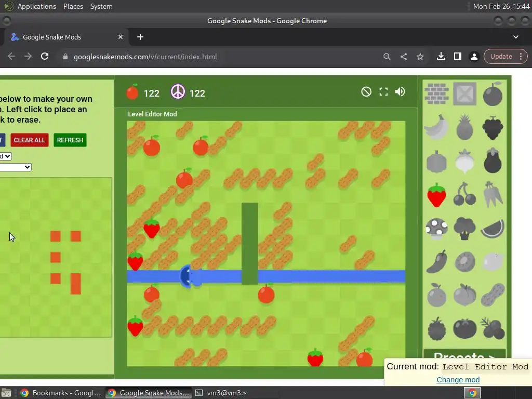This screenshot has width=532, height=399.
Task: Choose the peanut item in palette
Action: (493, 295)
